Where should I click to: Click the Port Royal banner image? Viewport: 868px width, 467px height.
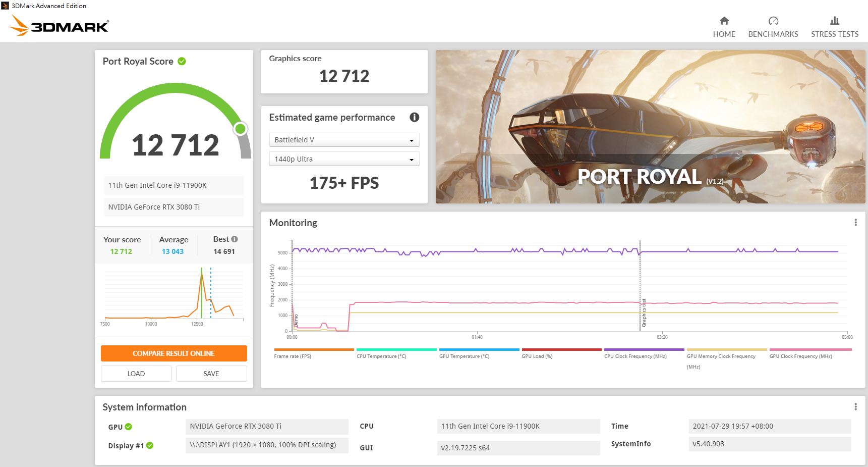[x=651, y=127]
